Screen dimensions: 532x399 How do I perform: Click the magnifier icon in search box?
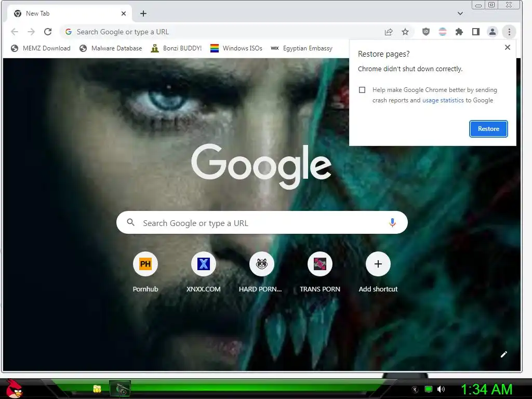click(x=130, y=222)
